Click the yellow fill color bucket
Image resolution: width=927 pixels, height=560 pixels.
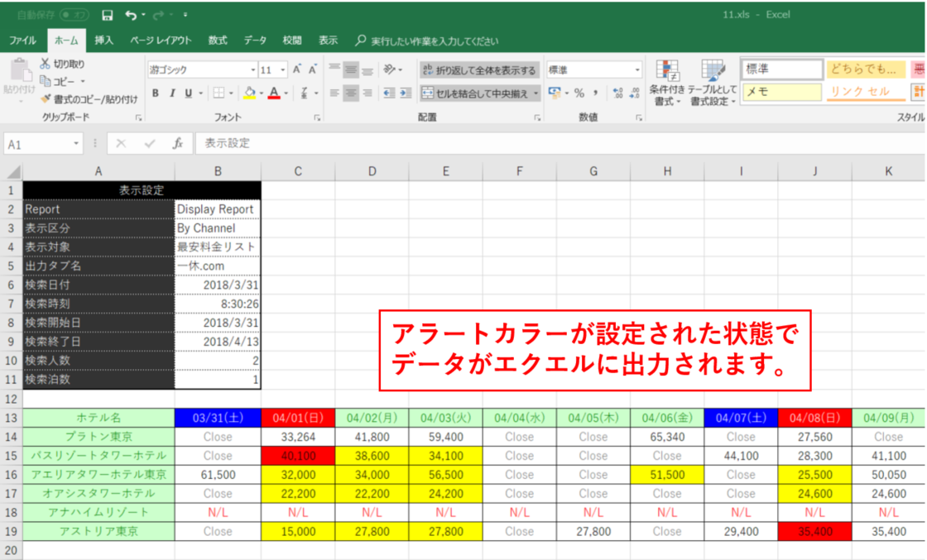[250, 93]
